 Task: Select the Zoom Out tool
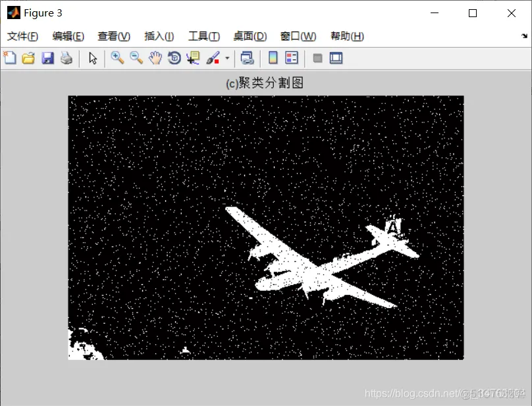point(136,58)
